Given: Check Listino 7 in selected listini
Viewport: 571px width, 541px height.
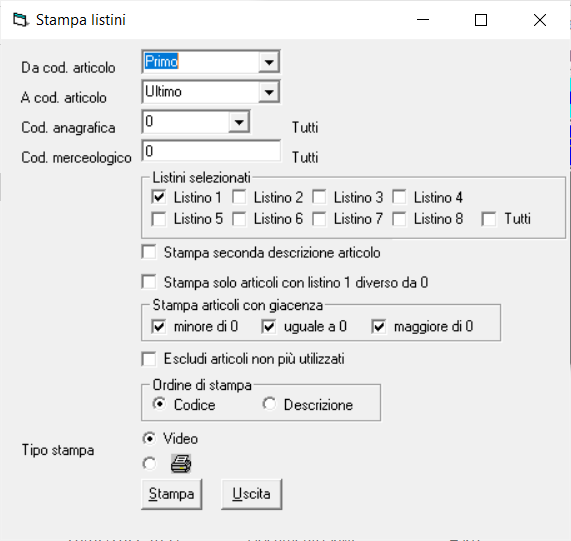Looking at the screenshot, I should click(x=319, y=219).
